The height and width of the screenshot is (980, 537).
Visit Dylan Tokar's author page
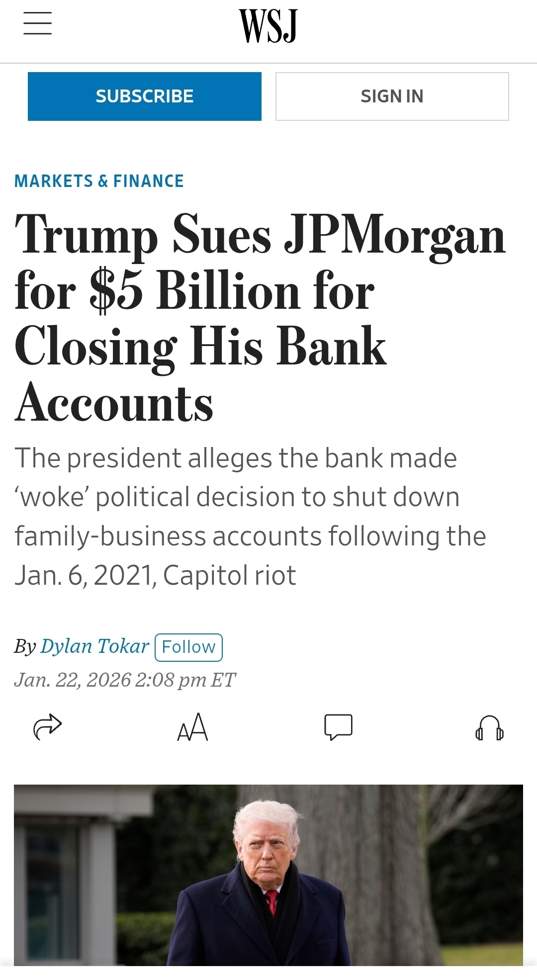click(94, 646)
